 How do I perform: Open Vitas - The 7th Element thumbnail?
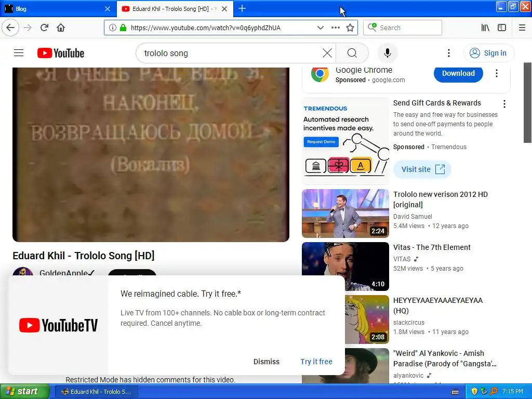coord(345,266)
